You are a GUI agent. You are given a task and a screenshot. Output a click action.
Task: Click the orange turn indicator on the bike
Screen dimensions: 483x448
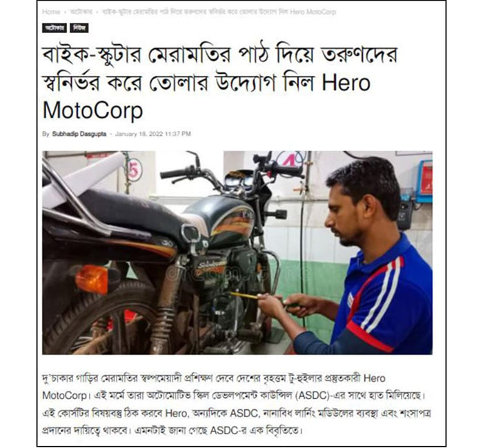[92, 279]
